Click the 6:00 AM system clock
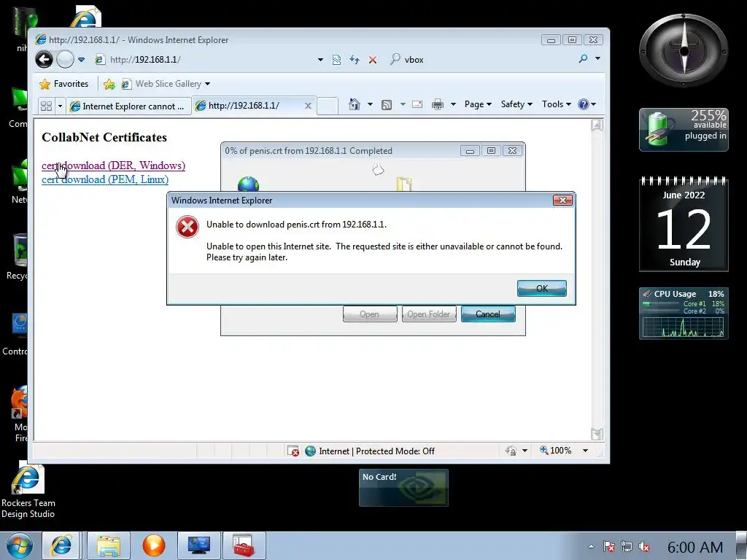The height and width of the screenshot is (560, 747). pyautogui.click(x=695, y=547)
